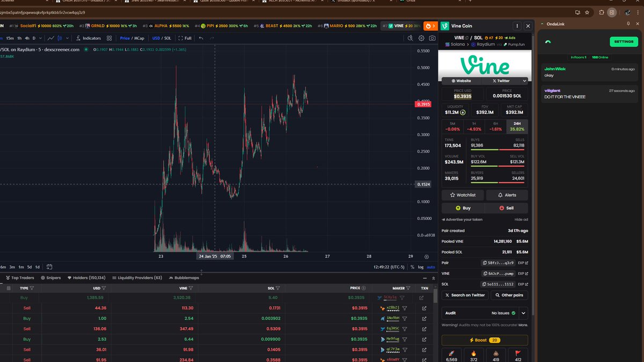Viewport: 644px width, 362px height.
Task: Open the Snipers tab
Action: pos(50,278)
